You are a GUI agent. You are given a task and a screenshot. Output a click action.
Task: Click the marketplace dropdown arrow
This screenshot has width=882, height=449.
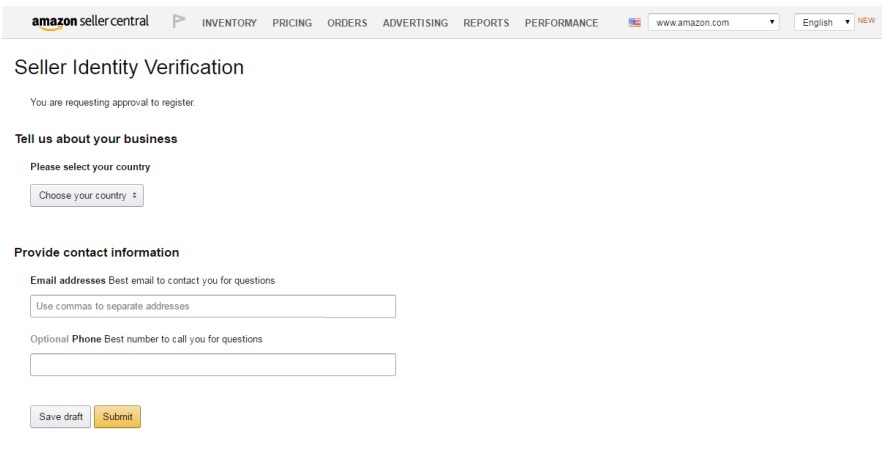coord(772,23)
